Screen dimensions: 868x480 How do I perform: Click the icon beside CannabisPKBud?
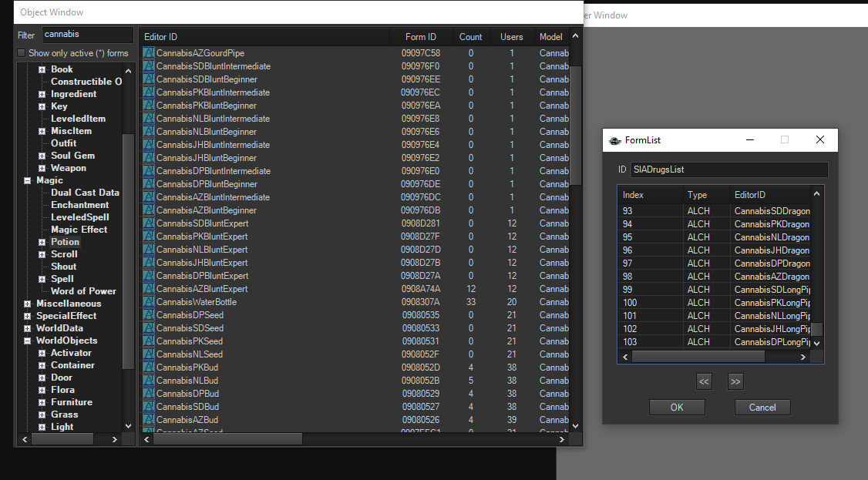pyautogui.click(x=148, y=368)
